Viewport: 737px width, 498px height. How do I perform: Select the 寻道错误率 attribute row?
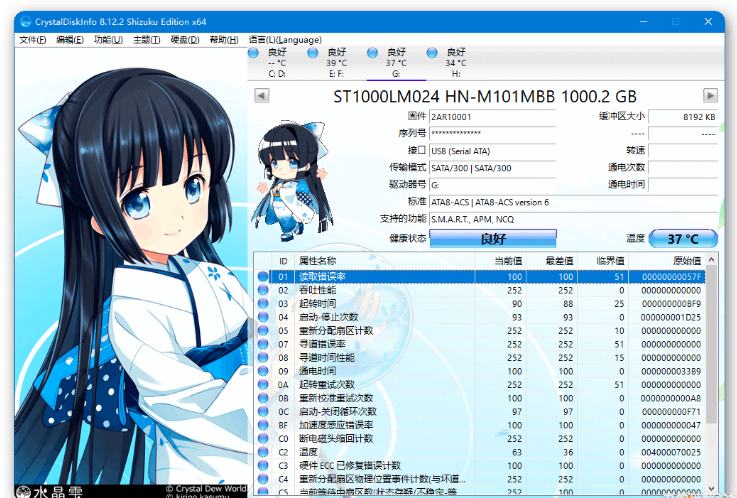click(480, 344)
